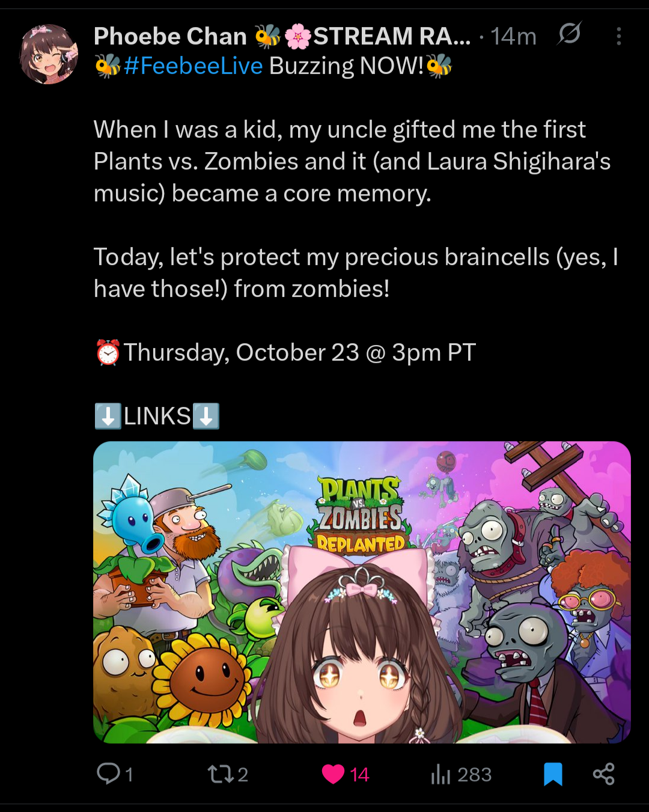Open Phoebe Chan's profile avatar
The width and height of the screenshot is (649, 812).
49,54
